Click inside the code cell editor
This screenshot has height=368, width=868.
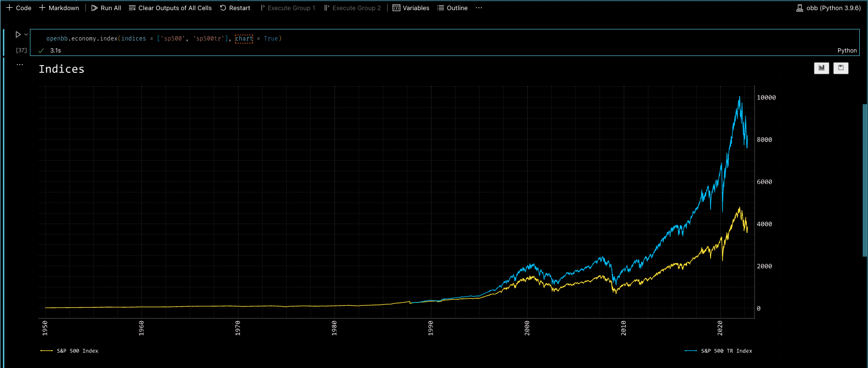tap(444, 39)
